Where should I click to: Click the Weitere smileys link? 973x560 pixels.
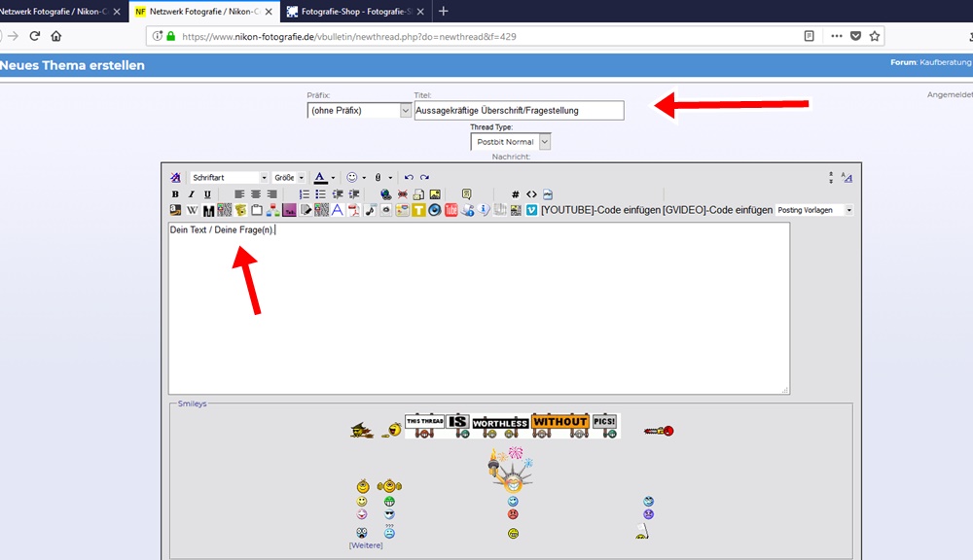click(366, 545)
